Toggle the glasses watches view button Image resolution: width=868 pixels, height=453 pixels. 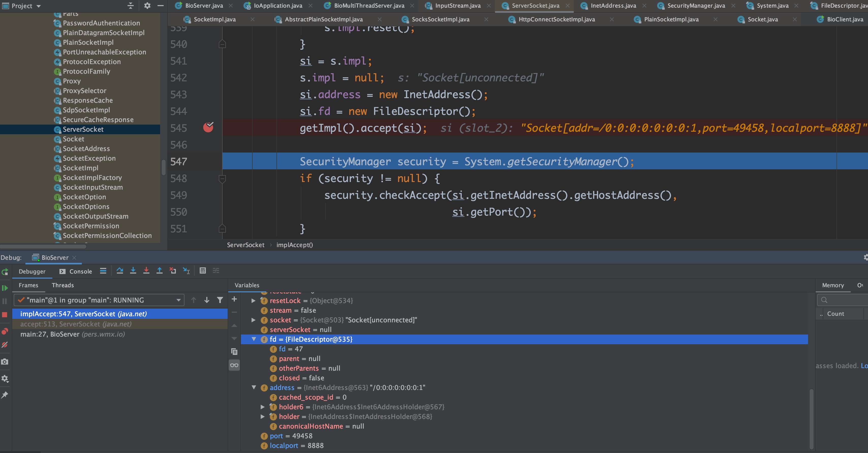234,365
